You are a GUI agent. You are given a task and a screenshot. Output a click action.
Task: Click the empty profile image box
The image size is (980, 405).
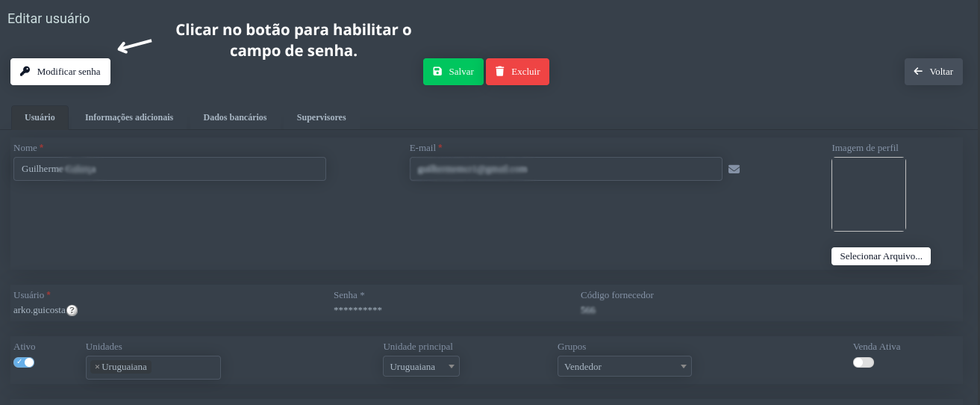tap(868, 194)
